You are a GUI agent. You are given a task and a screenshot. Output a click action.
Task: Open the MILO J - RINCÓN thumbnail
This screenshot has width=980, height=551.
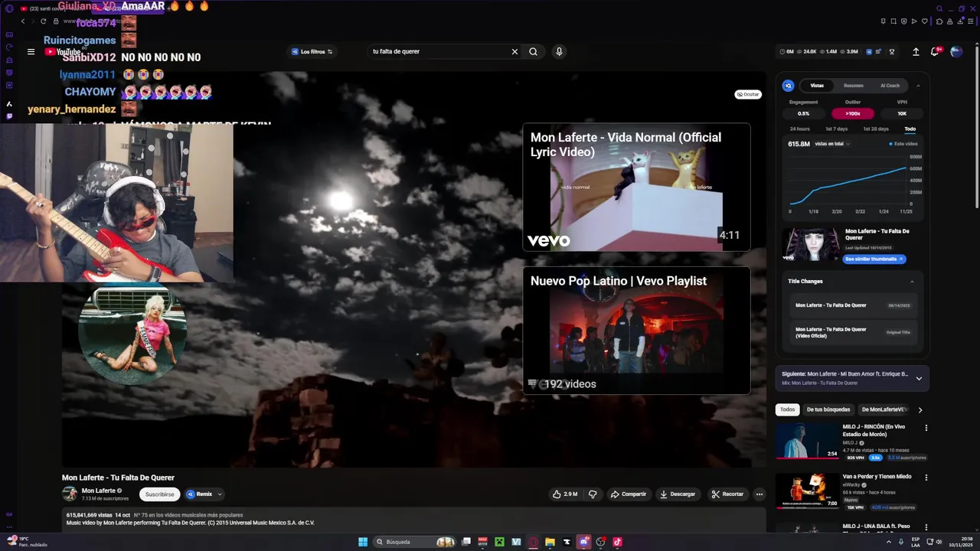pos(808,441)
